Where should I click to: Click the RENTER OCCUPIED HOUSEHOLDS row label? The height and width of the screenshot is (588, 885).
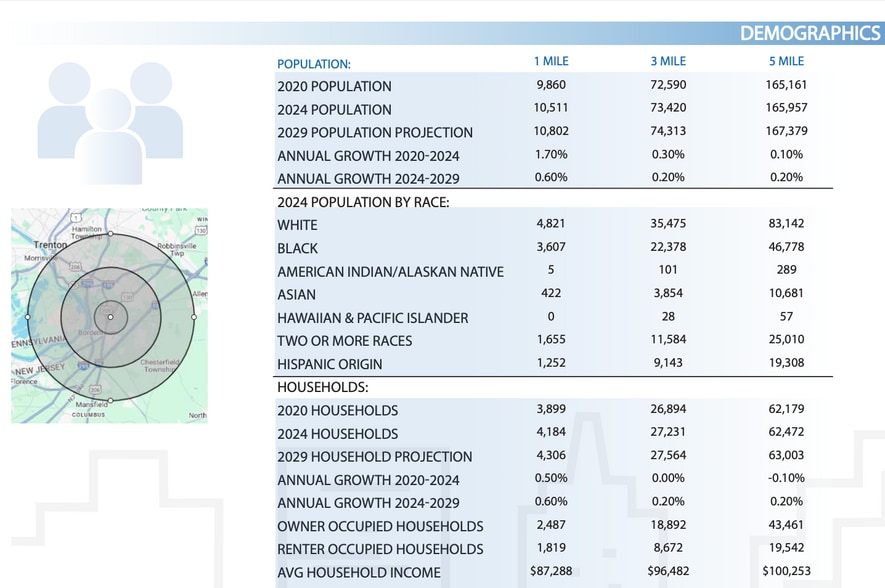380,549
